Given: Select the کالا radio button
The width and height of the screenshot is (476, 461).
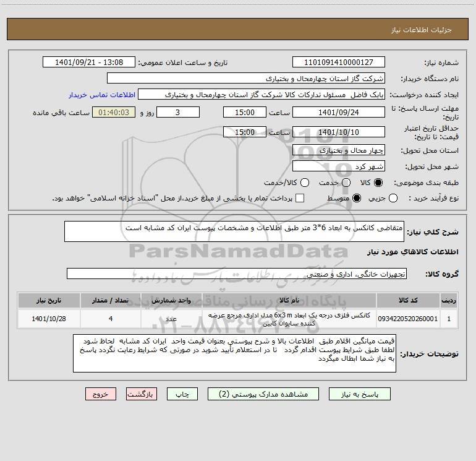Looking at the screenshot, I should click(x=378, y=183).
